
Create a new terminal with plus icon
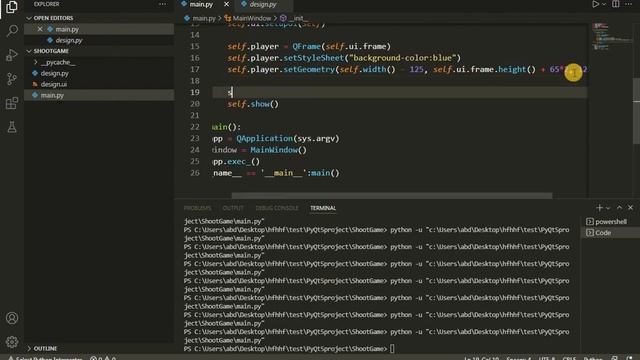coord(599,208)
